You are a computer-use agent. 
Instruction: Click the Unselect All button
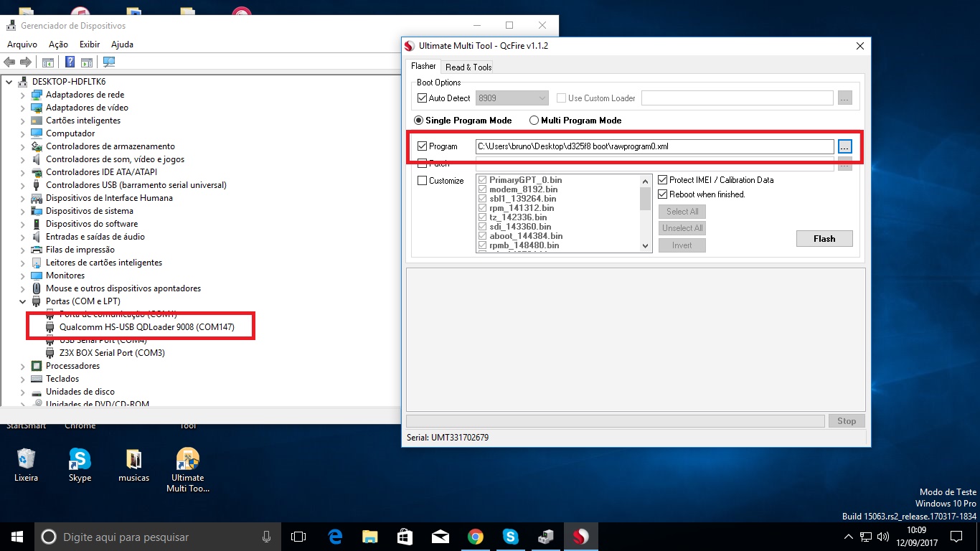[x=682, y=228]
